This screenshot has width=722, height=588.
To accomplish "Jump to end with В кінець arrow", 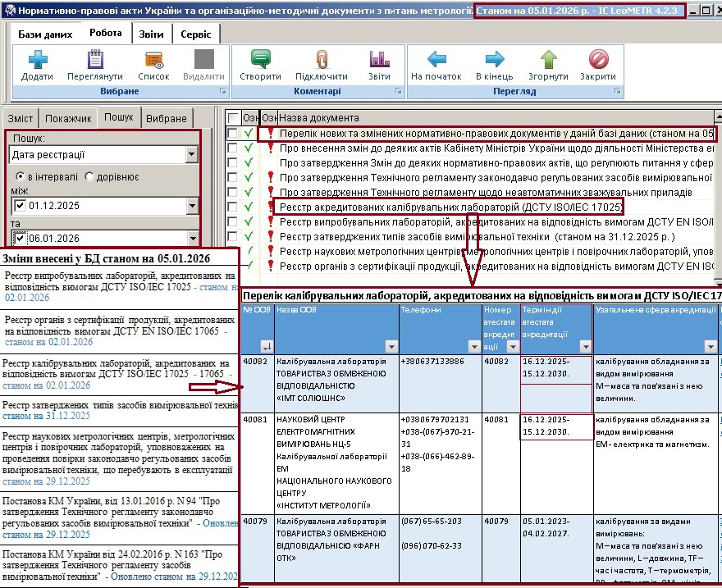I will click(x=494, y=60).
